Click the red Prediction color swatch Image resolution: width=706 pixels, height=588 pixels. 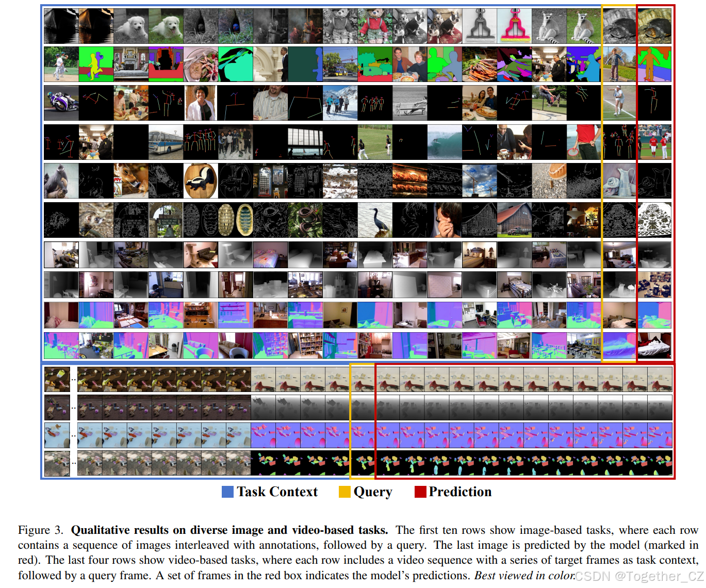coord(420,492)
